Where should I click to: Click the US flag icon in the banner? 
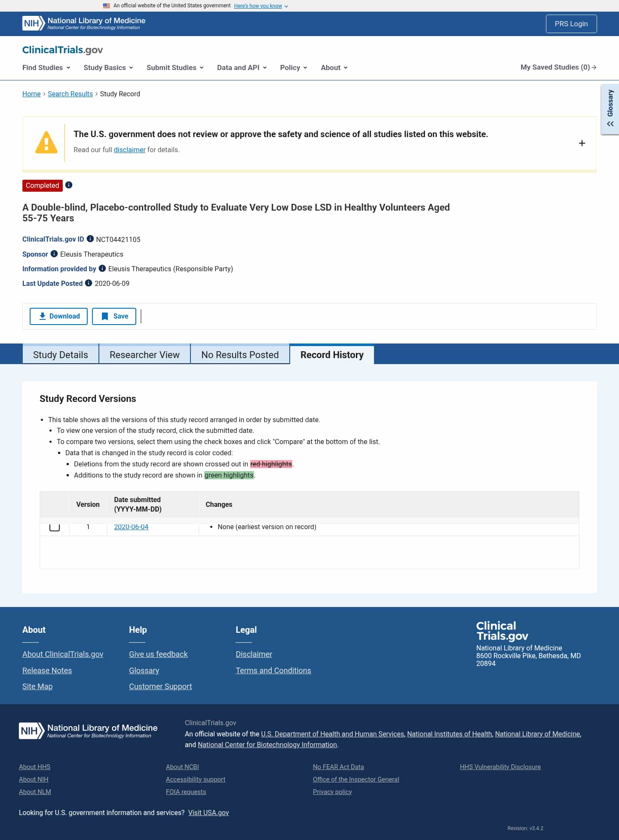(107, 6)
